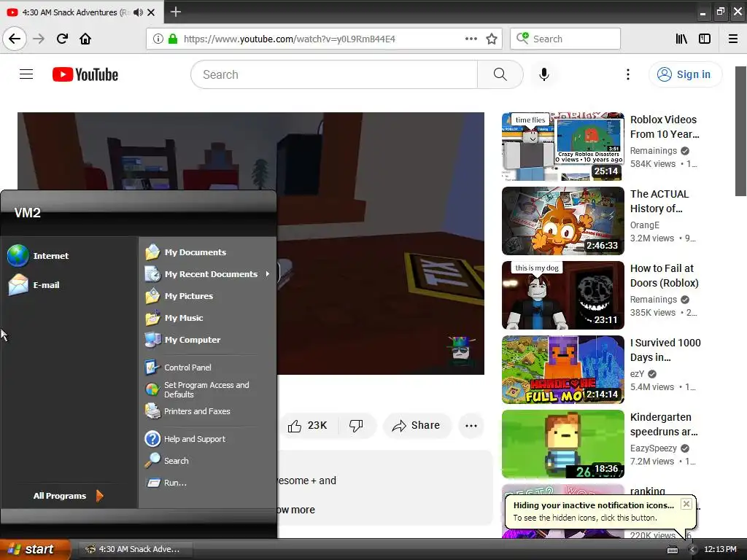Open My Music in Start menu

click(x=174, y=318)
